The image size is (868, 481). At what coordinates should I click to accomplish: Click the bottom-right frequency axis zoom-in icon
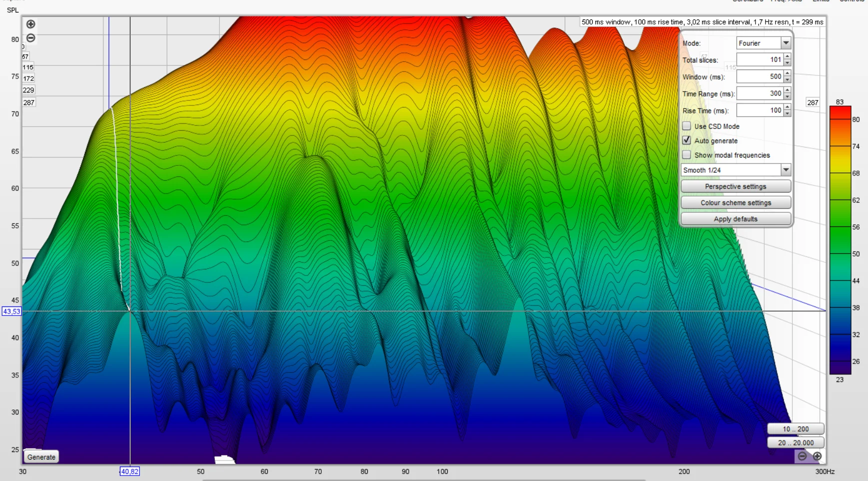817,456
